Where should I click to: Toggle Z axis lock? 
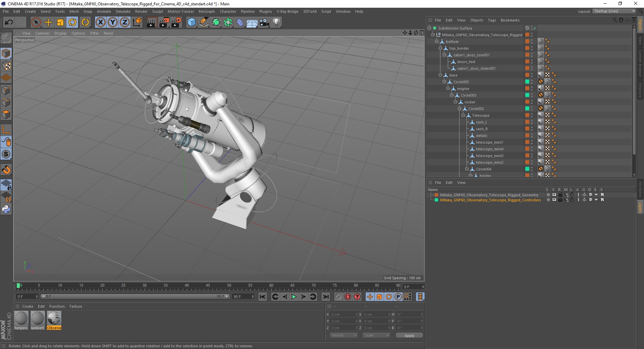coord(125,22)
